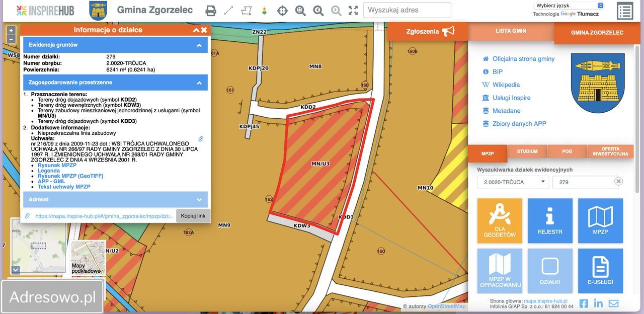This screenshot has width=644, height=314.
Task: Click the DLA GEODETÓW tile
Action: click(x=500, y=221)
